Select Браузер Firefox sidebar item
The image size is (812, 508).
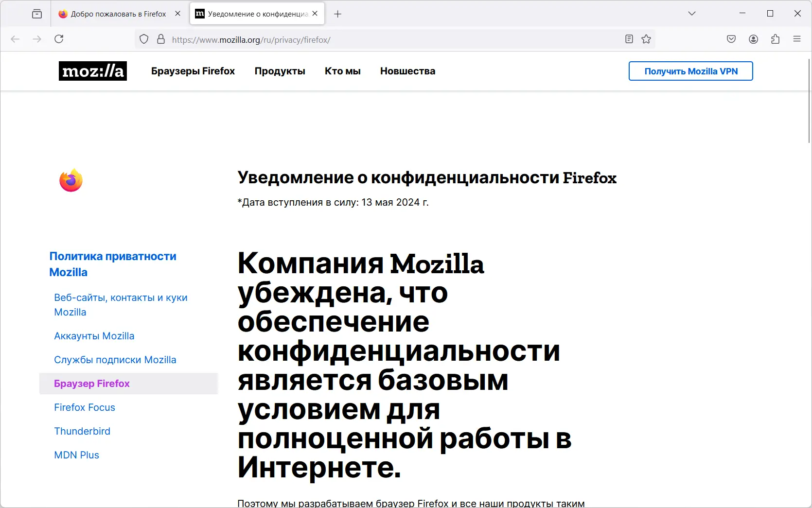pos(128,384)
